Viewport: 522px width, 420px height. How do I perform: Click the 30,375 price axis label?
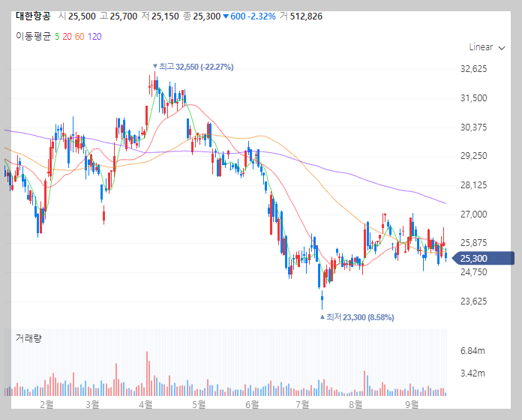[473, 127]
